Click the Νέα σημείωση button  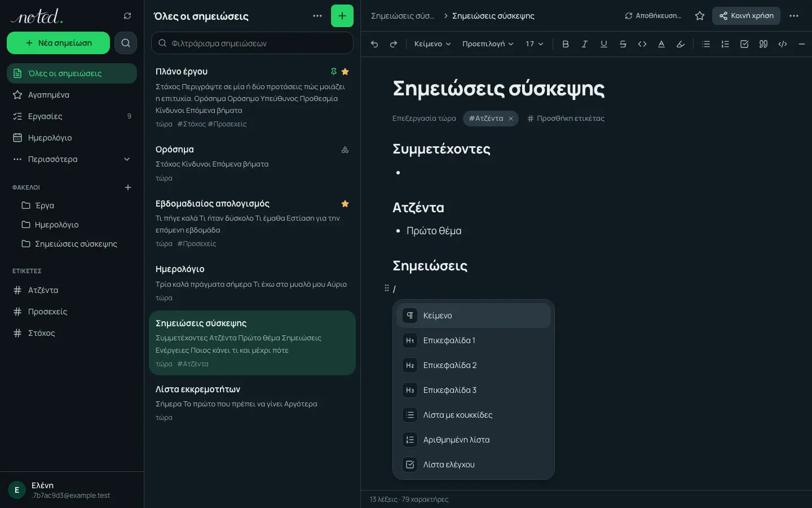tap(58, 43)
